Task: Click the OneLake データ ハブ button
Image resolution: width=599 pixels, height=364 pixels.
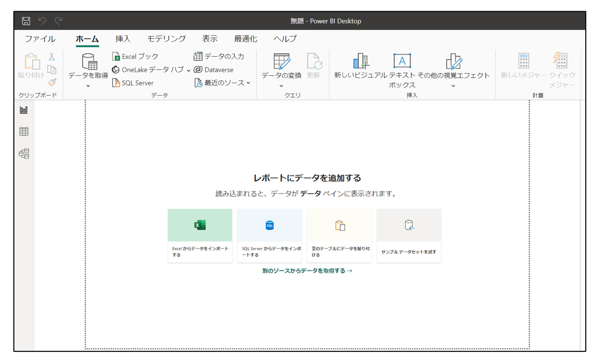Action: pyautogui.click(x=148, y=69)
